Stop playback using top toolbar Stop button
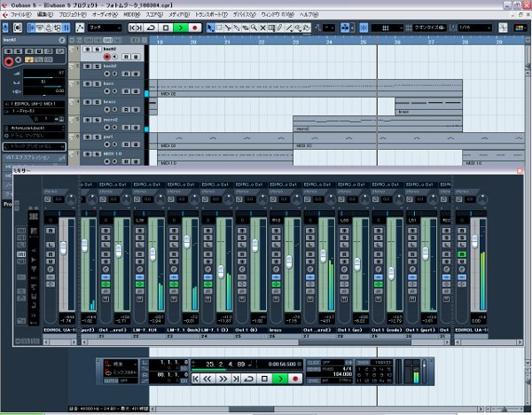 (x=166, y=27)
